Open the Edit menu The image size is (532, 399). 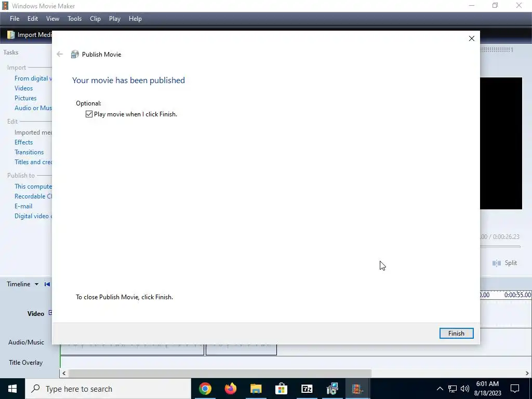point(33,19)
